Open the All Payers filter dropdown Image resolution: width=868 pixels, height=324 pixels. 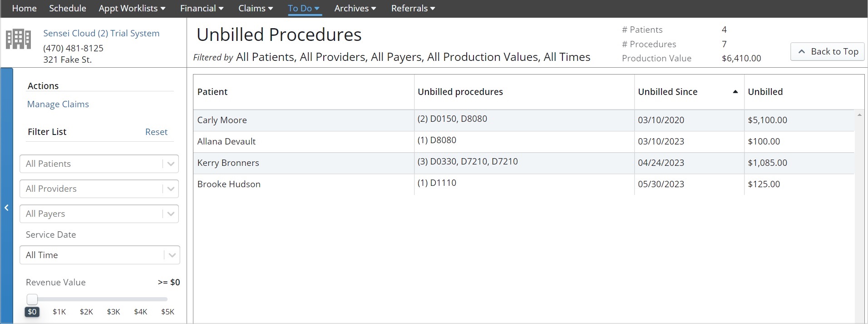click(99, 214)
